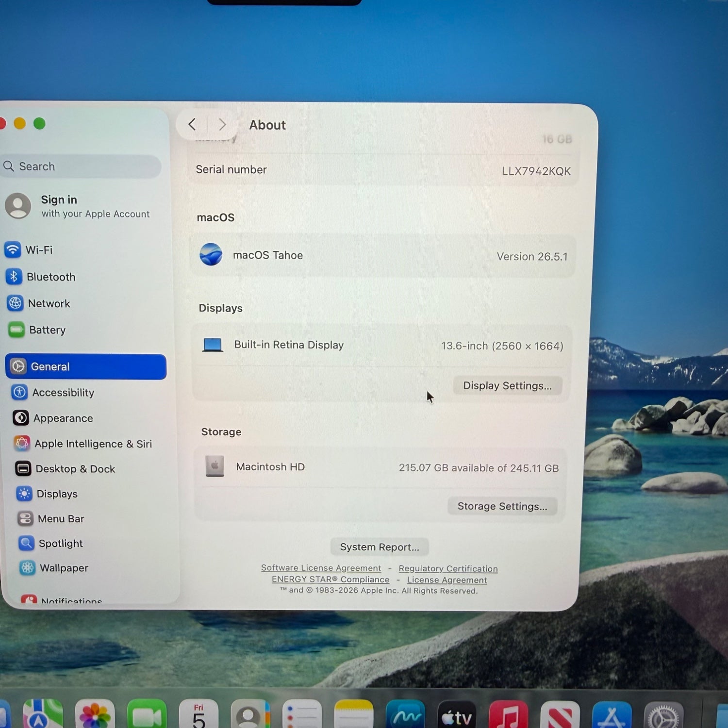
Task: Open the Apple TV app in Dock
Action: (x=457, y=715)
